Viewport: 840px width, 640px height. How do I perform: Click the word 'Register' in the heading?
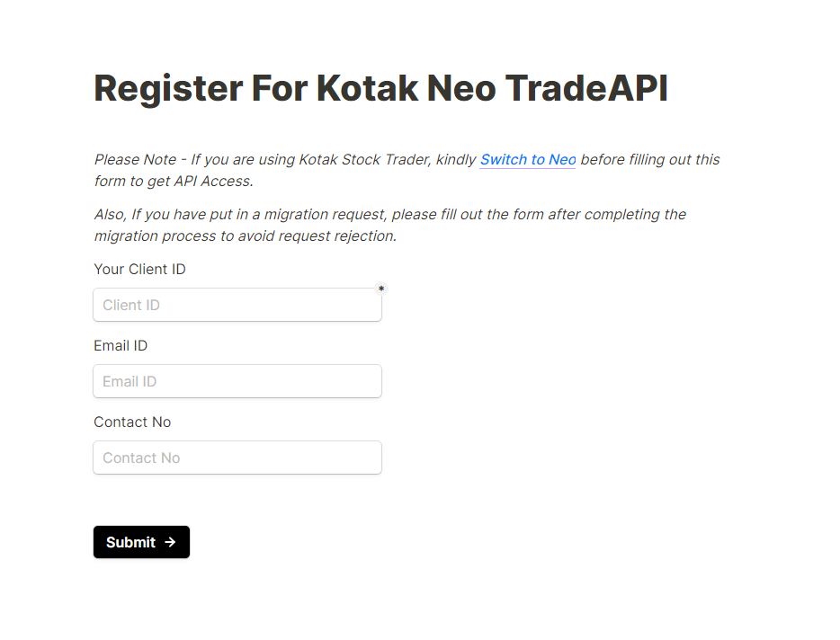(x=168, y=89)
